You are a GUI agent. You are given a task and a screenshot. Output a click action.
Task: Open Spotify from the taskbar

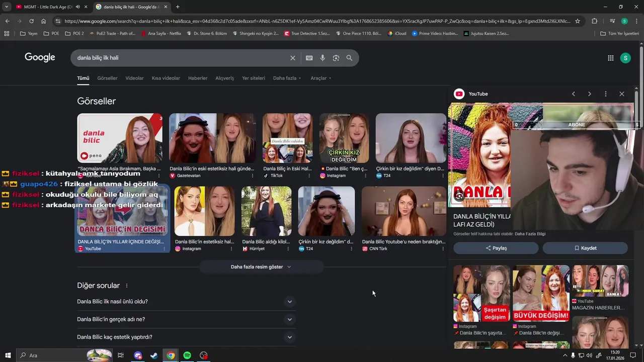point(187,355)
